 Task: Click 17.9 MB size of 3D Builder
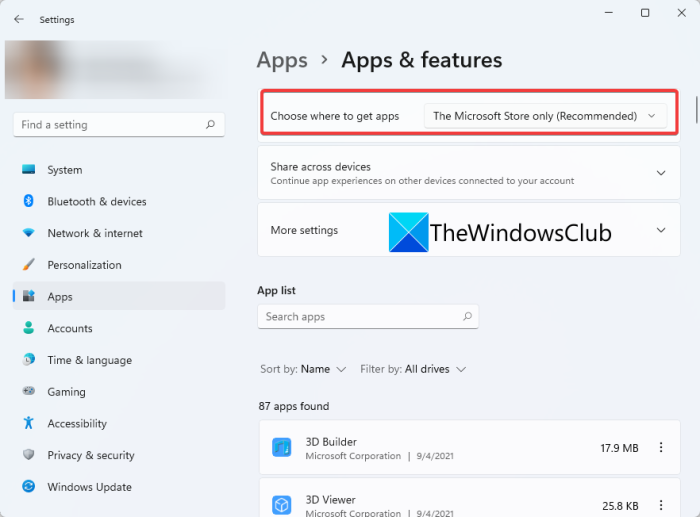tap(619, 448)
